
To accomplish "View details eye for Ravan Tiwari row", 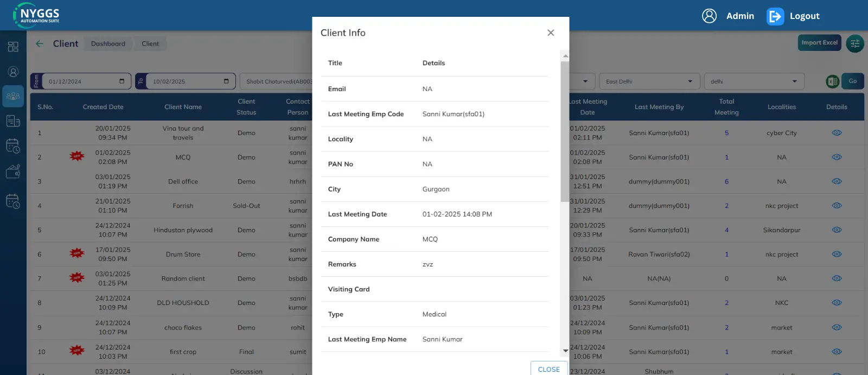I will (x=837, y=254).
